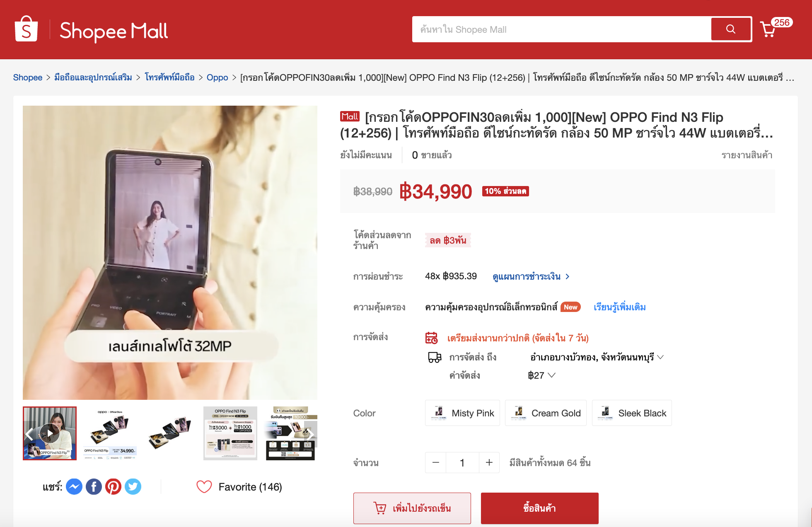812x527 pixels.
Task: Open payment plan details link
Action: click(x=531, y=276)
